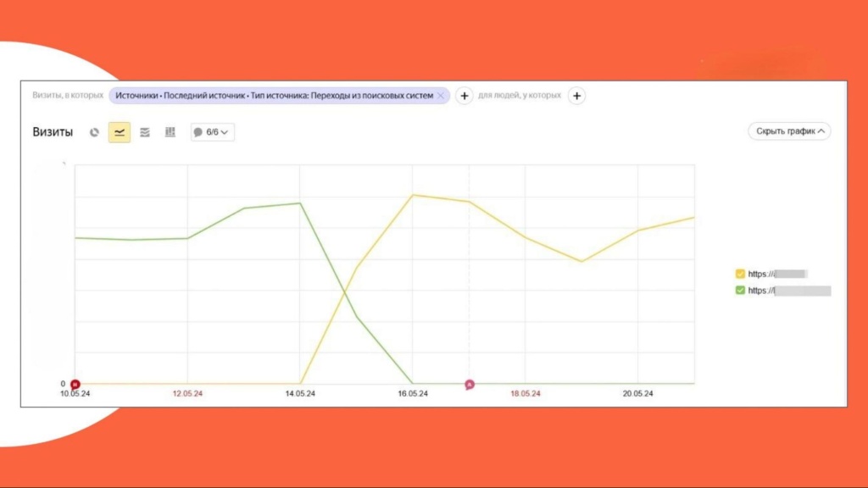Add people condition with second plus button
This screenshot has width=868, height=488.
[576, 96]
